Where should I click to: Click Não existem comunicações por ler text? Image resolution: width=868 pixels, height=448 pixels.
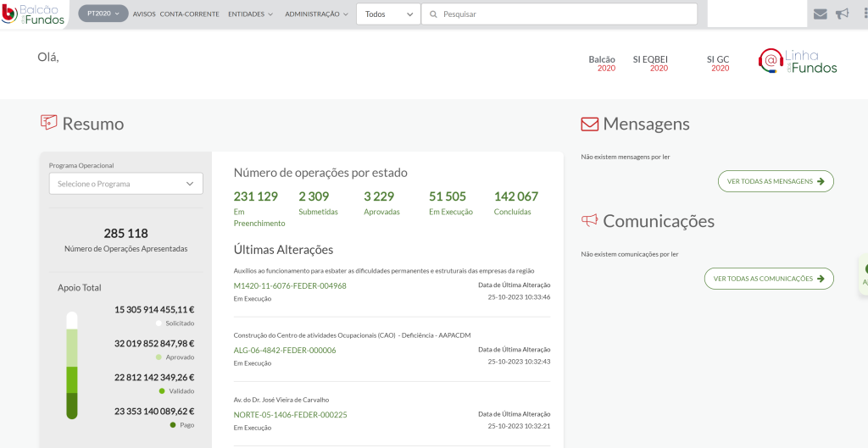(x=630, y=254)
